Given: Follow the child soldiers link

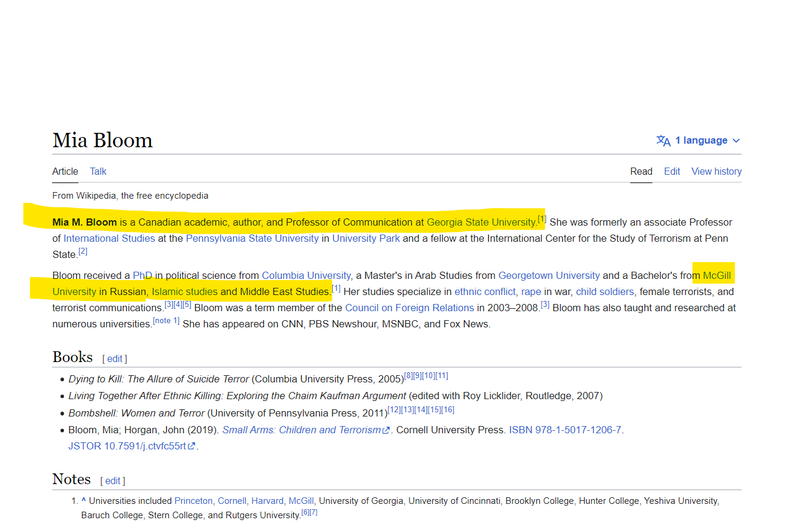Looking at the screenshot, I should [604, 291].
